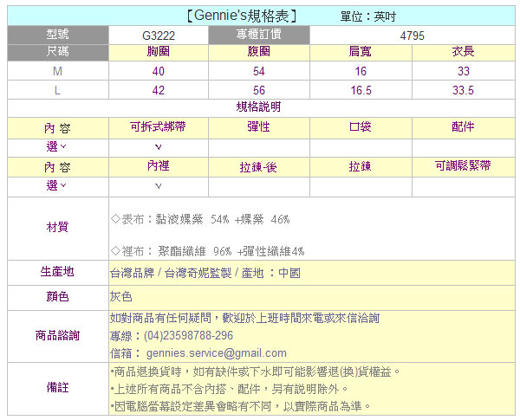Image resolution: width=520 pixels, height=420 pixels.
Task: Select the price value 4795
Action: coord(412,36)
